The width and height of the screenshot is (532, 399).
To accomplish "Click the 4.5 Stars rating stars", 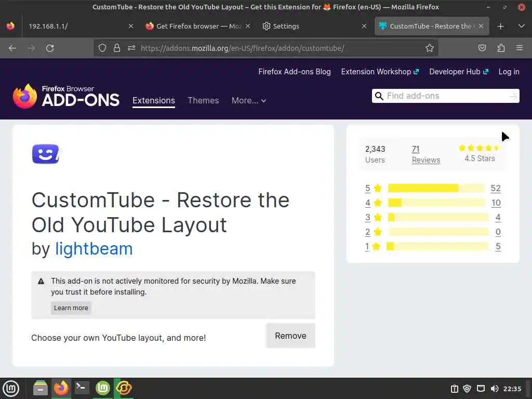I will coord(479,148).
